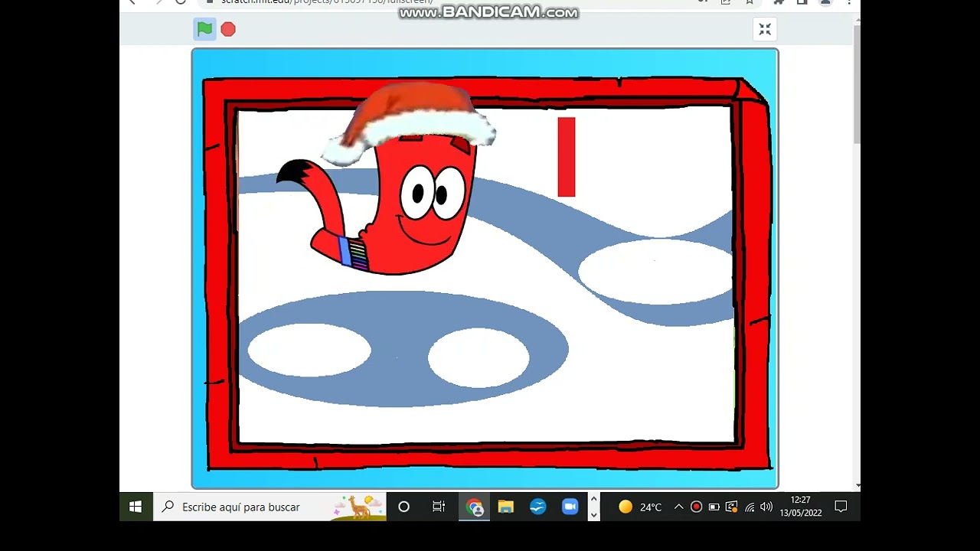Exit full screen mode with the shrink icon
Viewport: 980px width, 551px height.
765,29
